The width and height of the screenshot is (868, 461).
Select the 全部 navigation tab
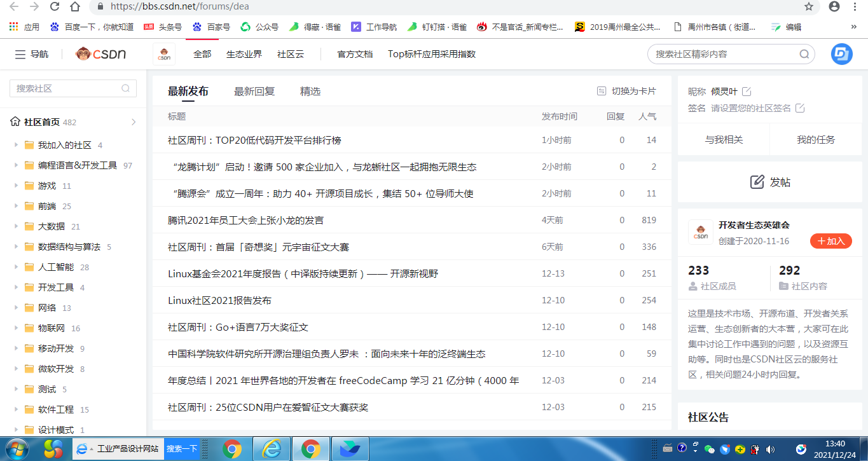(x=202, y=54)
